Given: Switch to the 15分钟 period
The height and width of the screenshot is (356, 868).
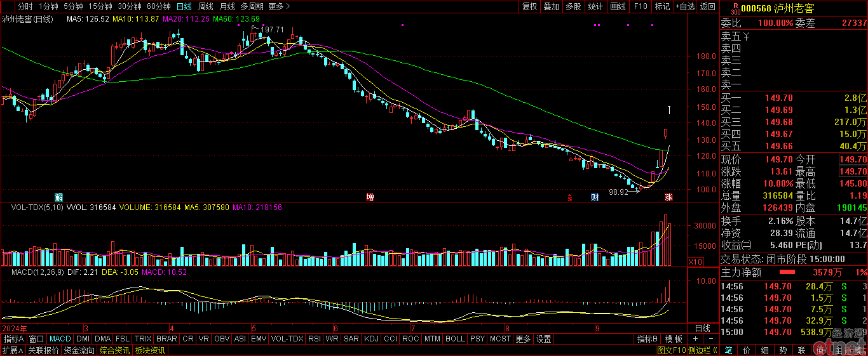Looking at the screenshot, I should 101,6.
